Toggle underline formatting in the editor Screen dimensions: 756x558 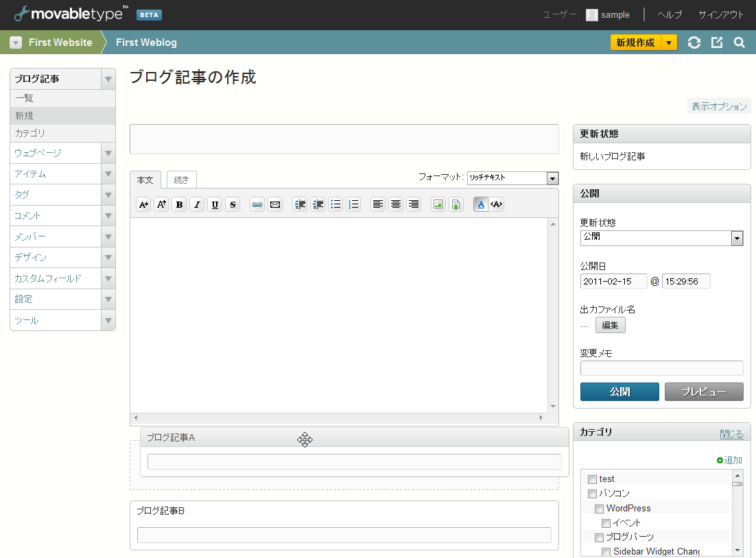click(x=215, y=204)
